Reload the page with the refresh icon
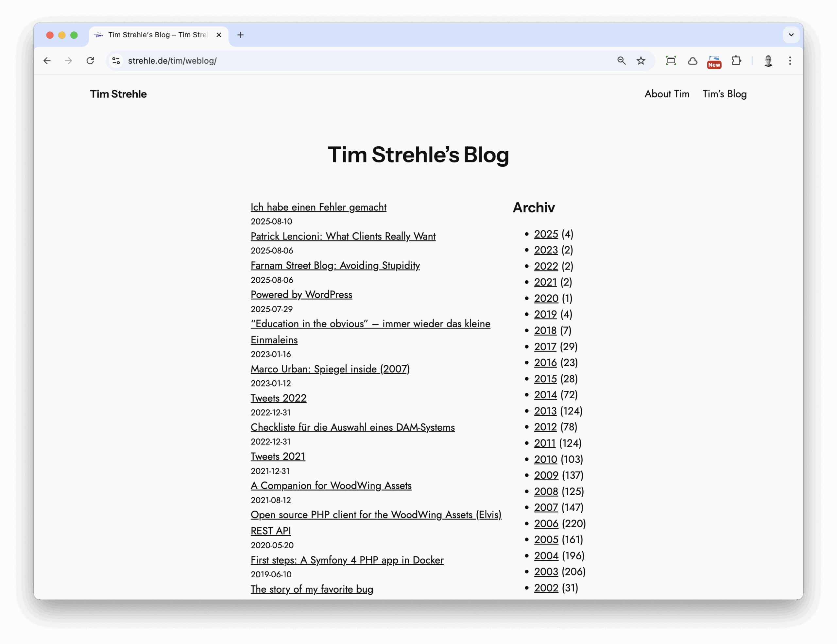 pyautogui.click(x=90, y=60)
